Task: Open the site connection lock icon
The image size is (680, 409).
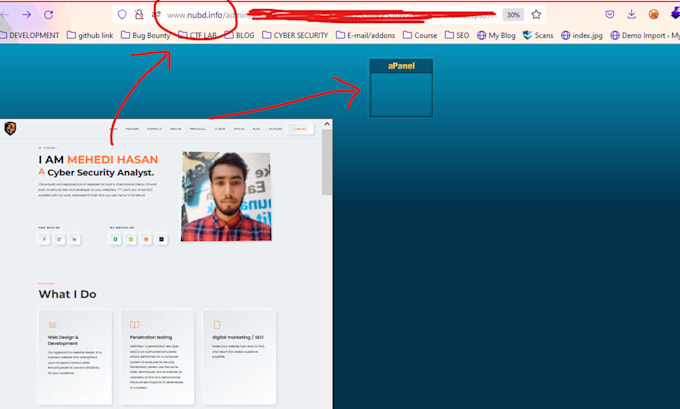Action: [x=139, y=15]
